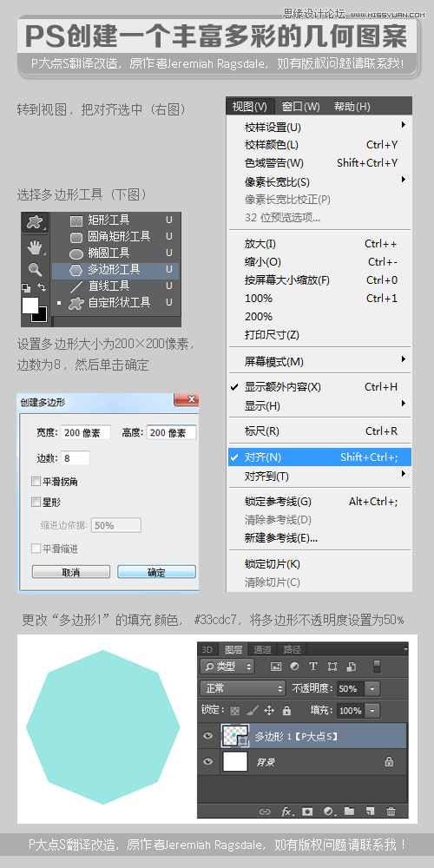434x868 pixels.
Task: Open the 填充 slider dropdown arrow
Action: (x=373, y=710)
